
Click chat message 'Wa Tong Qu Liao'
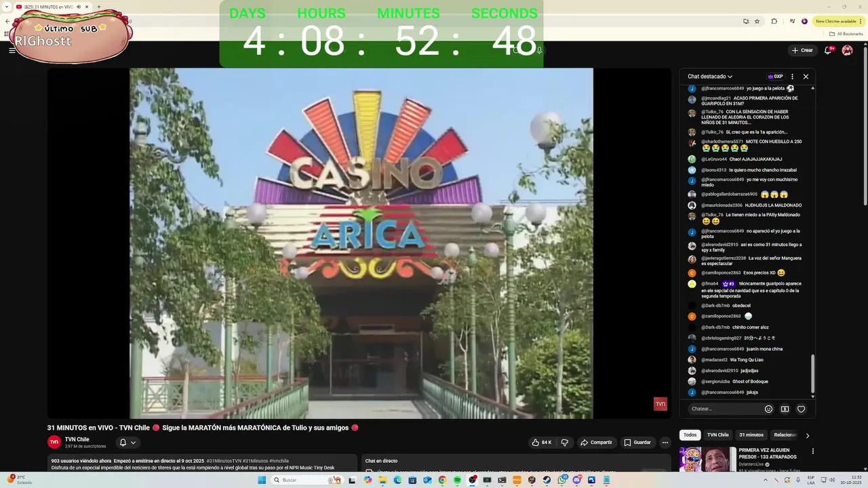pos(747,360)
